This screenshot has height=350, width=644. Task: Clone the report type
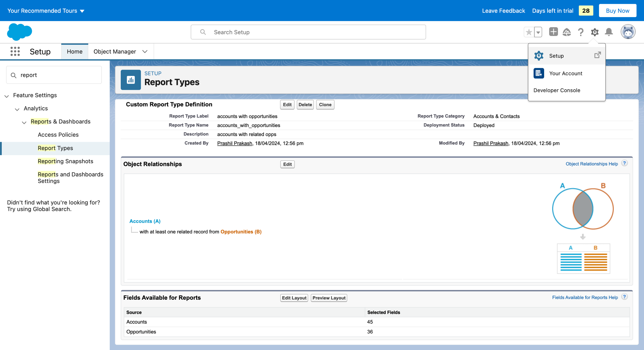[325, 105]
